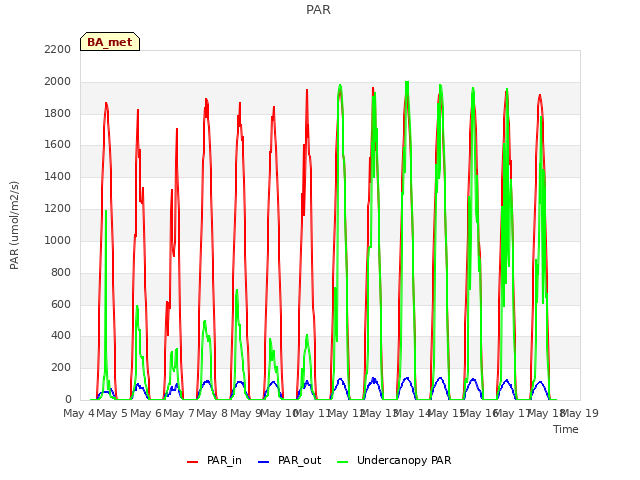Select the Undercanopy PAR legend entry

tap(394, 461)
